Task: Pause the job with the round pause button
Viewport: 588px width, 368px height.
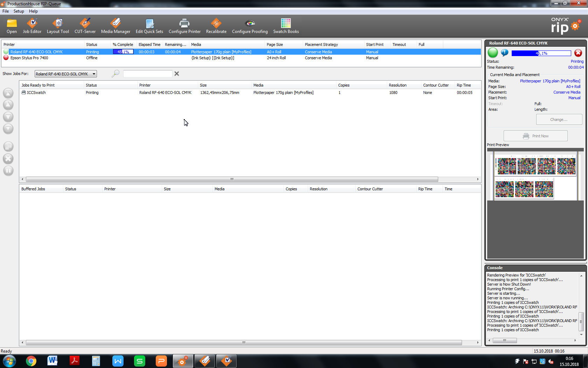Action: point(8,171)
